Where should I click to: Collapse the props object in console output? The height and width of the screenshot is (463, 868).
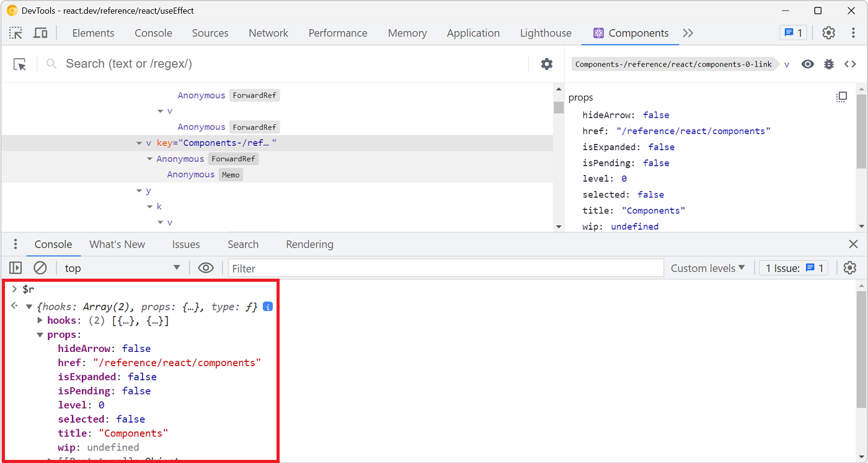[40, 335]
